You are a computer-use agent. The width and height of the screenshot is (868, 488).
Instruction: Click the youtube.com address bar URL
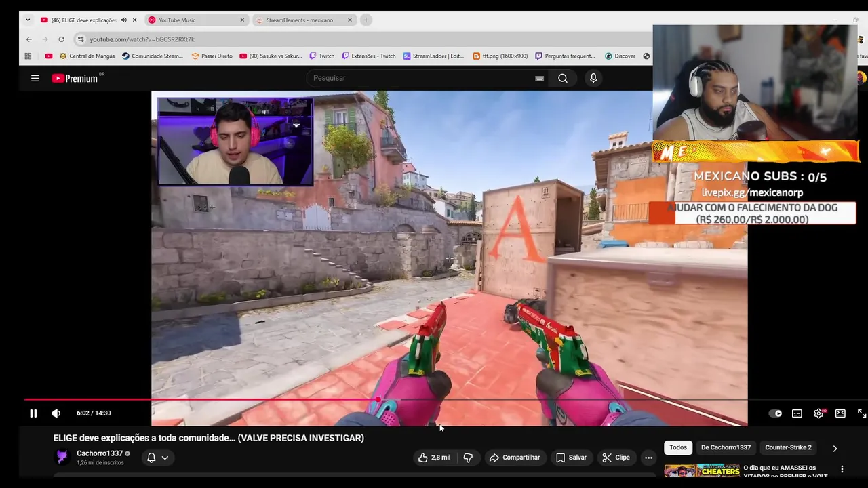click(142, 39)
